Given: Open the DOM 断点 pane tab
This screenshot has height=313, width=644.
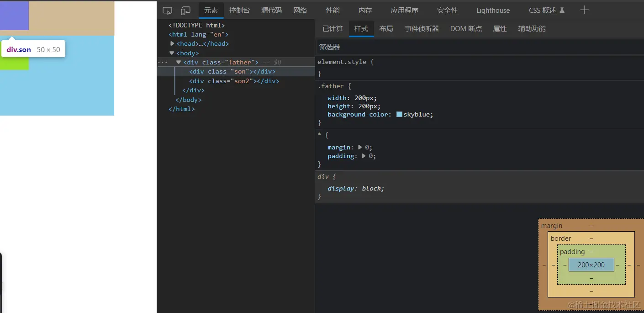Looking at the screenshot, I should pyautogui.click(x=466, y=29).
